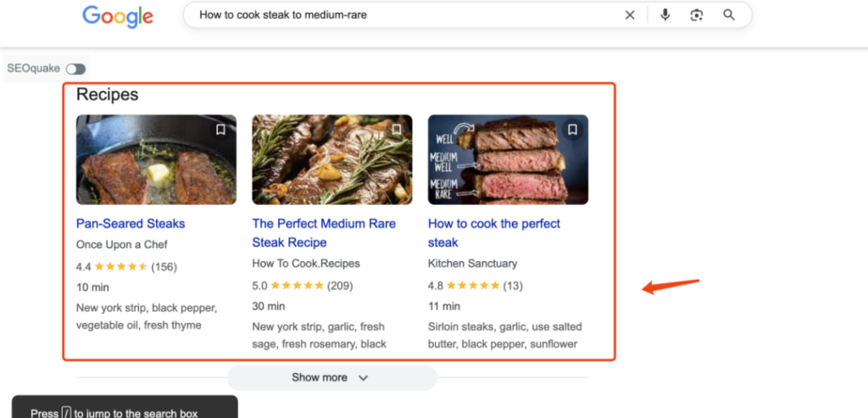
Task: Go to Google home via logo
Action: (x=118, y=16)
